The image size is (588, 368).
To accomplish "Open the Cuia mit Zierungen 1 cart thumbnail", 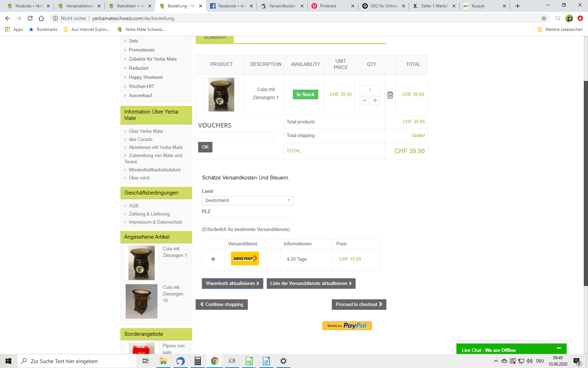I will [222, 95].
